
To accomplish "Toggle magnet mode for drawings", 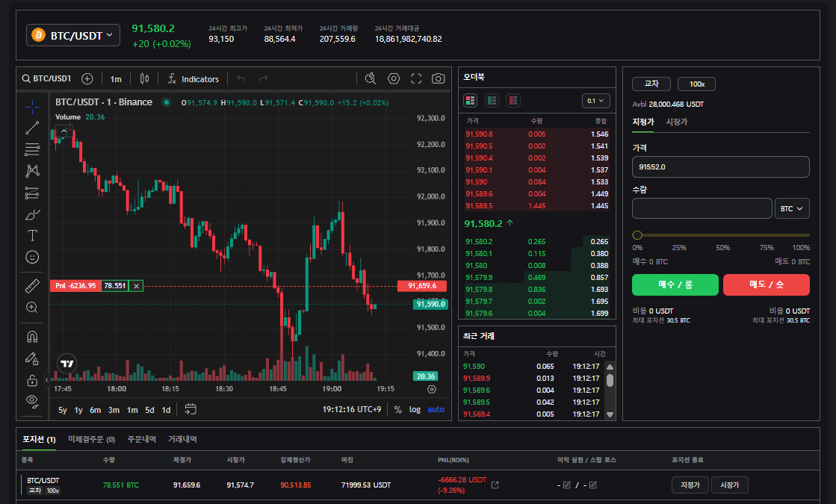I will (32, 337).
